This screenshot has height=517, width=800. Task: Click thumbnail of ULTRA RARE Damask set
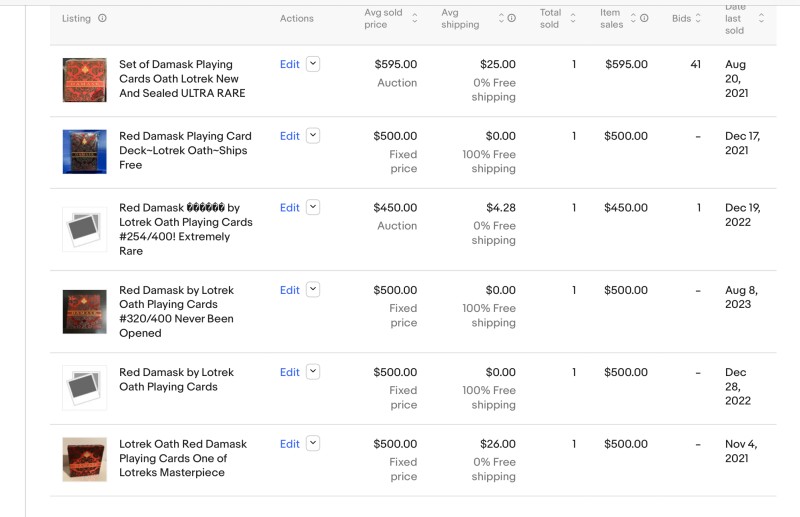tap(84, 80)
